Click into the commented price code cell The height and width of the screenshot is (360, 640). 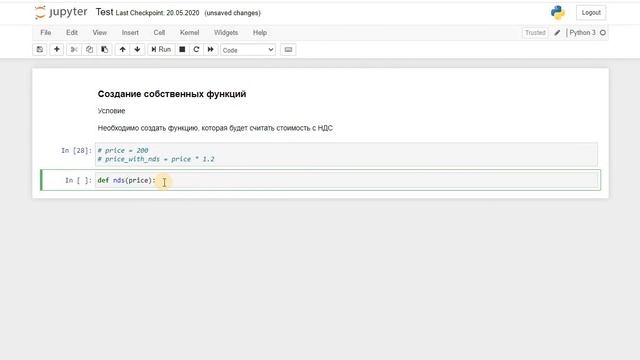347,154
